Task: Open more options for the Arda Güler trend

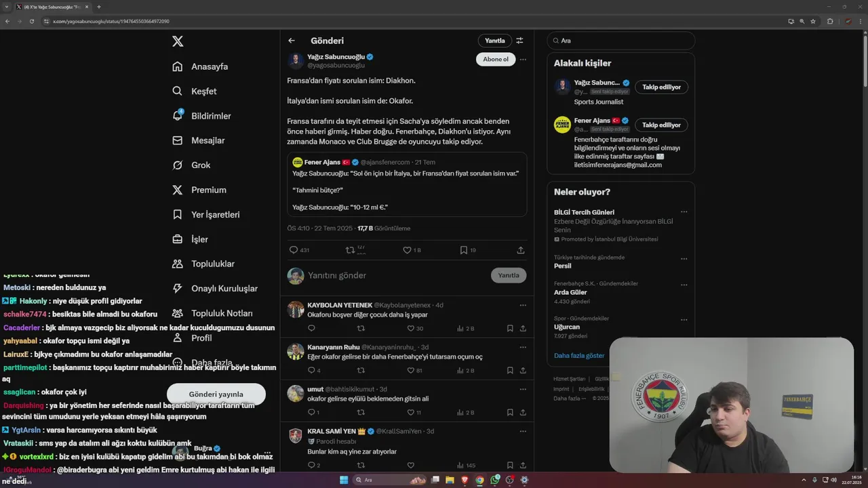Action: pos(684,284)
